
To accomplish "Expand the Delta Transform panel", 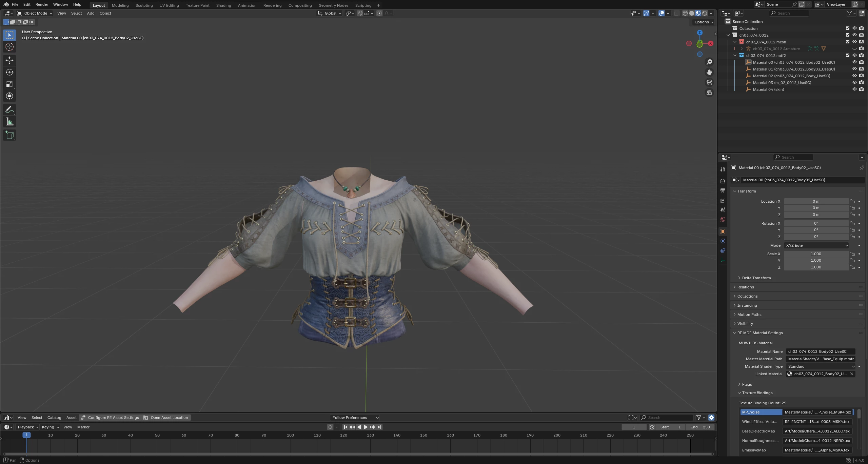I will click(756, 278).
